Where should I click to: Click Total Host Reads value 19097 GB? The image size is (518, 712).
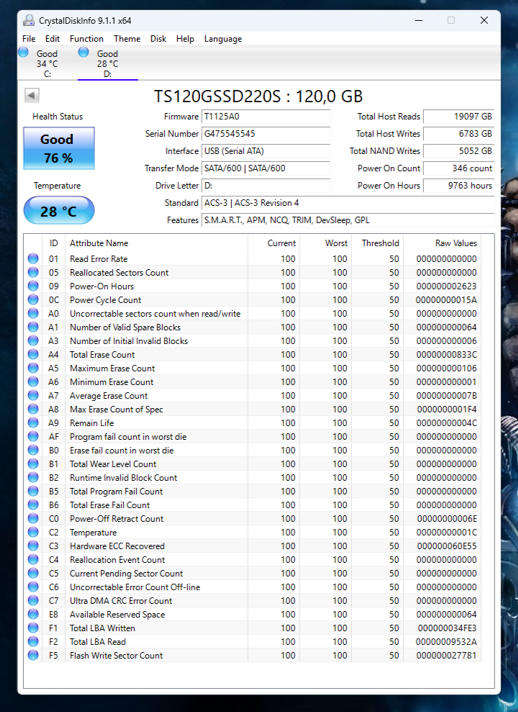click(459, 117)
